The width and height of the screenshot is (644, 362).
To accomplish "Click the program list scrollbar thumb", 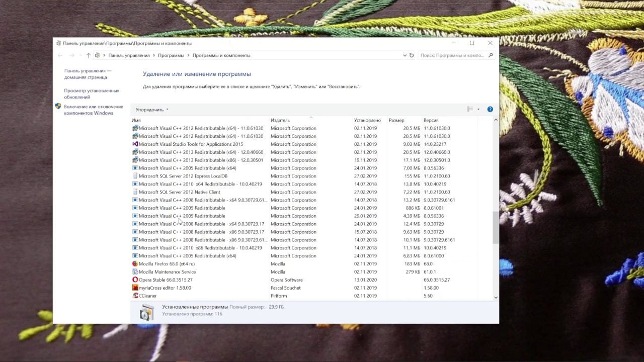I will [x=496, y=227].
